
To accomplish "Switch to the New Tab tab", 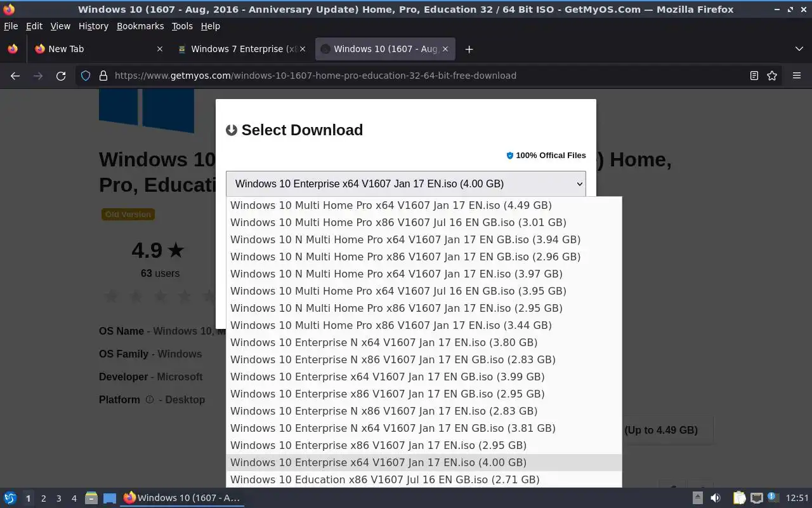I will click(x=100, y=49).
